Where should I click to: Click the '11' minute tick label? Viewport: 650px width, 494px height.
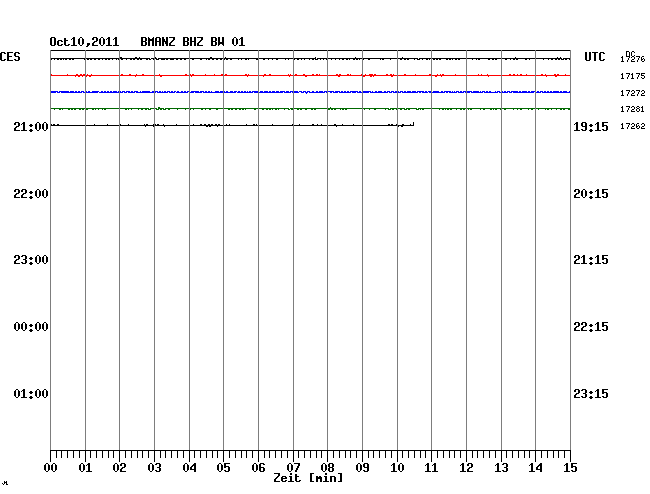[432, 468]
